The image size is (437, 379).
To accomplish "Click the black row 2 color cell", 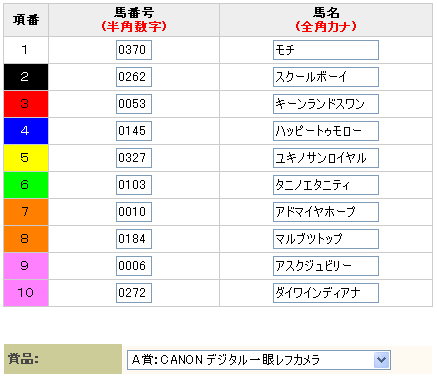I will [26, 77].
